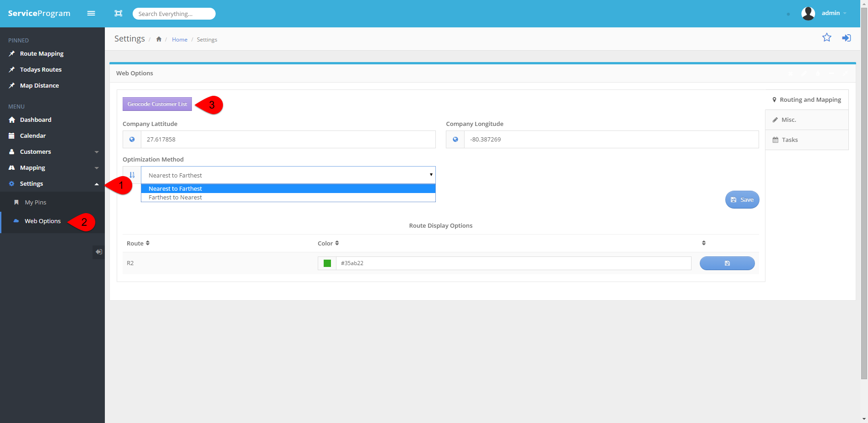This screenshot has width=868, height=423.
Task: Collapse sidebar with the arrow icon
Action: pyautogui.click(x=98, y=252)
